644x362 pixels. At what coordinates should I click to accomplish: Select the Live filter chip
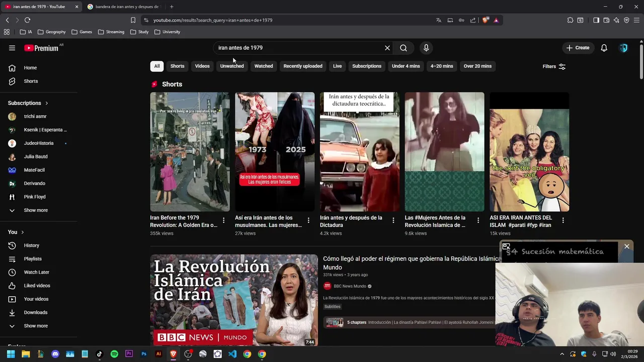(337, 66)
